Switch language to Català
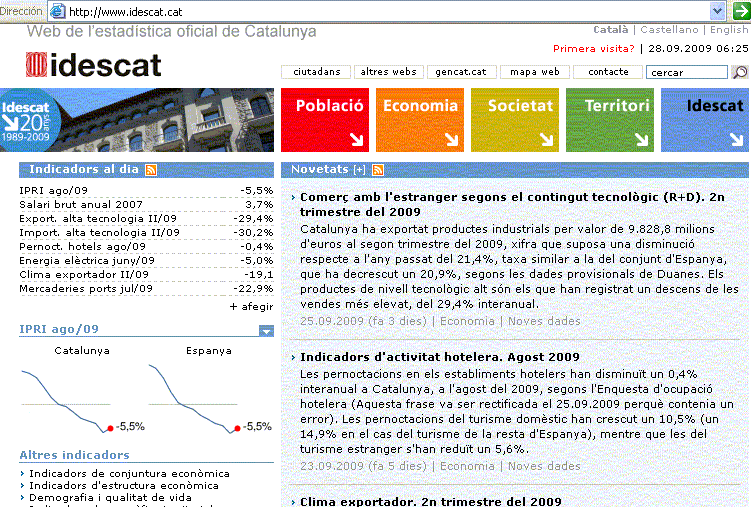 (610, 30)
